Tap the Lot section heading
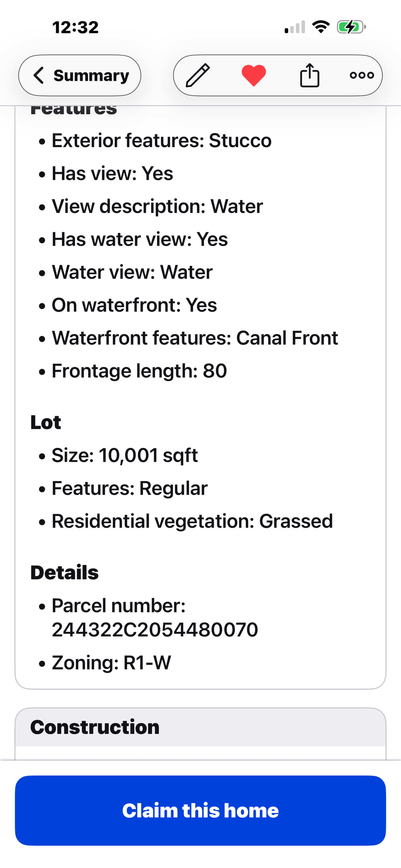 (45, 422)
